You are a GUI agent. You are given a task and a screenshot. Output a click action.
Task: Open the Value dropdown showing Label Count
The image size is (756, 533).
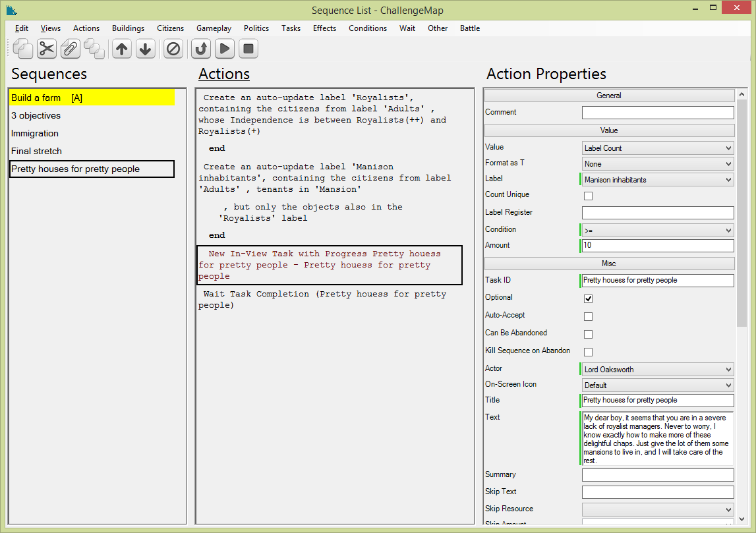(658, 148)
